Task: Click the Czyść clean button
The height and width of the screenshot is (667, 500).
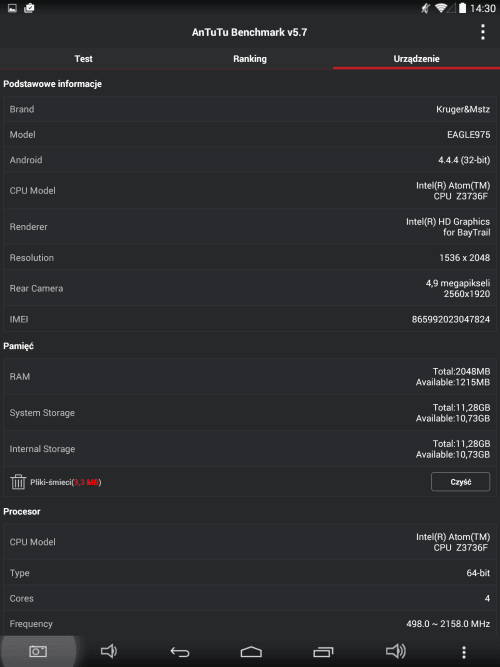Action: click(x=460, y=482)
